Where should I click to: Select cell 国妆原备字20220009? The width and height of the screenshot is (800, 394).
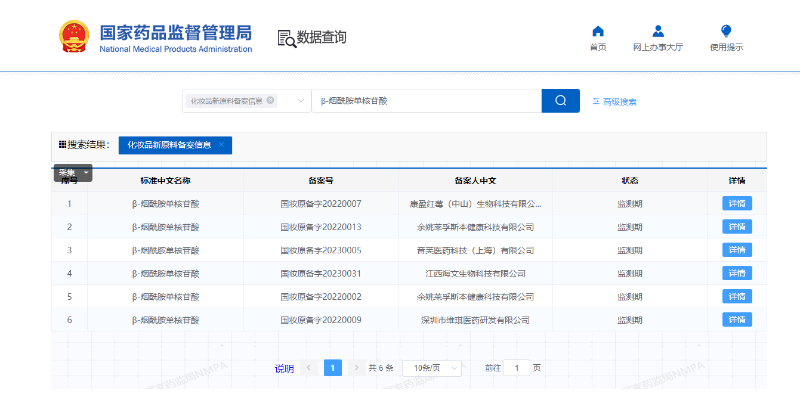click(x=321, y=320)
